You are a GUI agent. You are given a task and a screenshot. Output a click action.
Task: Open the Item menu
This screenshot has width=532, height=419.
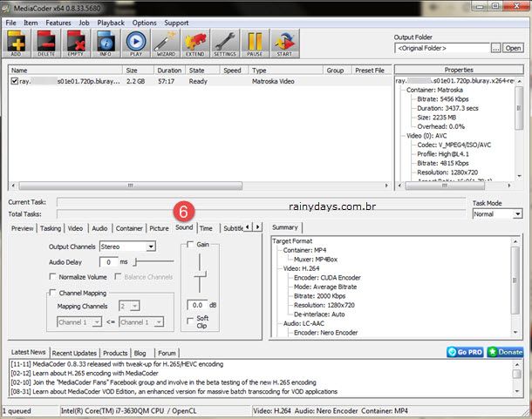click(x=31, y=23)
